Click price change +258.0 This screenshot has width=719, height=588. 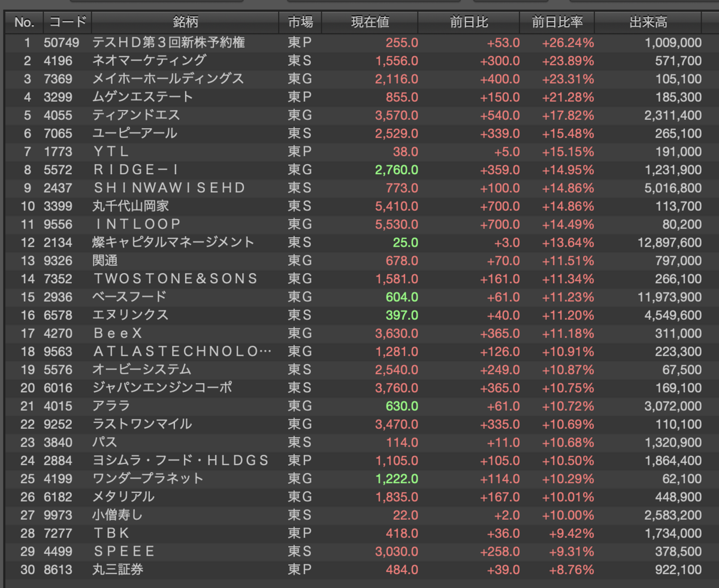pos(500,551)
